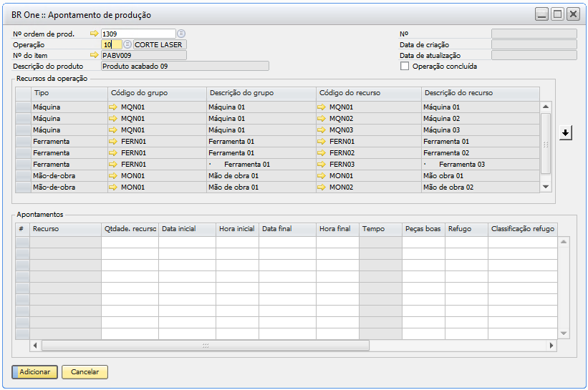Click the Código do recurso column header
The height and width of the screenshot is (390, 588).
pos(369,93)
